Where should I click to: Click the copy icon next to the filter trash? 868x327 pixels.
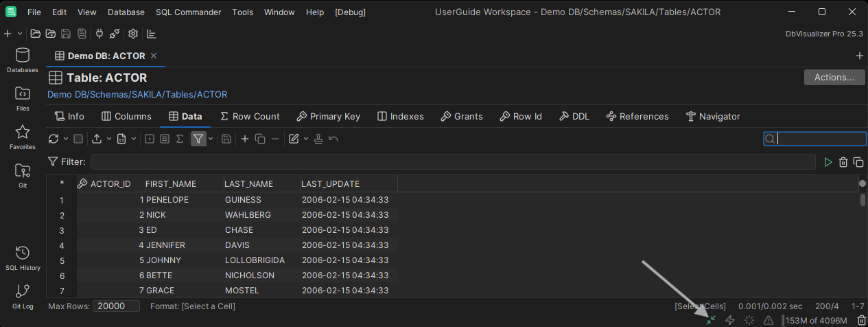coord(858,162)
